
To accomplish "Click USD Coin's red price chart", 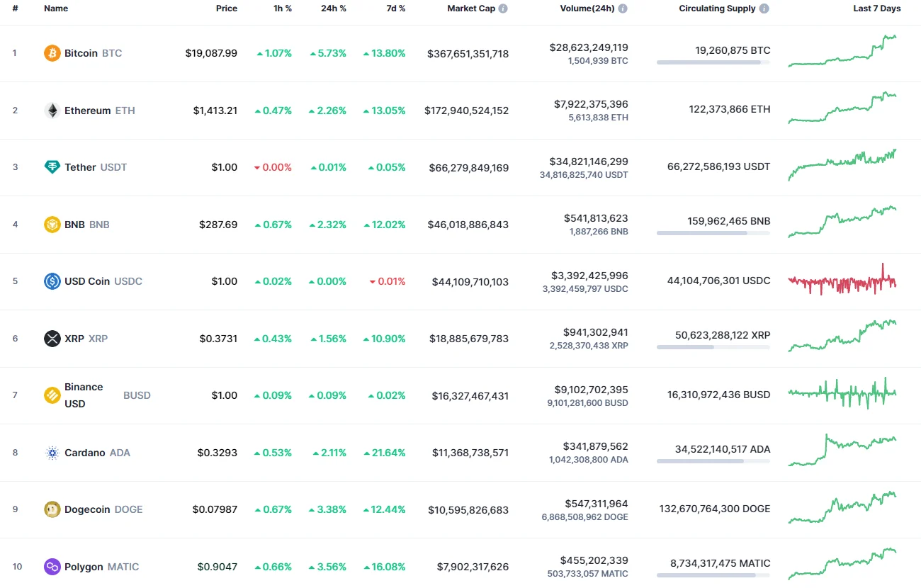I will (x=842, y=281).
